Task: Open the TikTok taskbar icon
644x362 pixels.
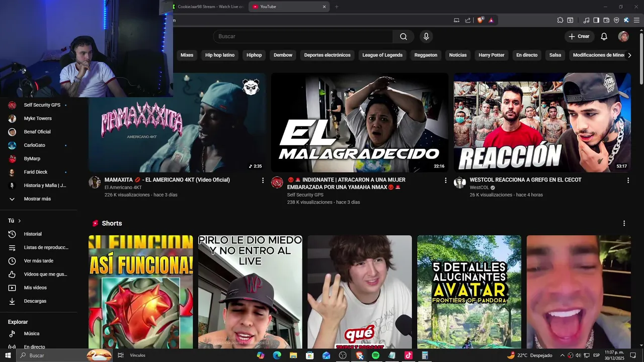Action: pyautogui.click(x=408, y=355)
